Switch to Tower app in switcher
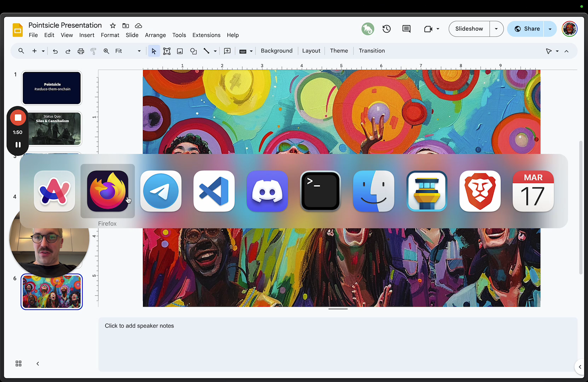 click(427, 191)
